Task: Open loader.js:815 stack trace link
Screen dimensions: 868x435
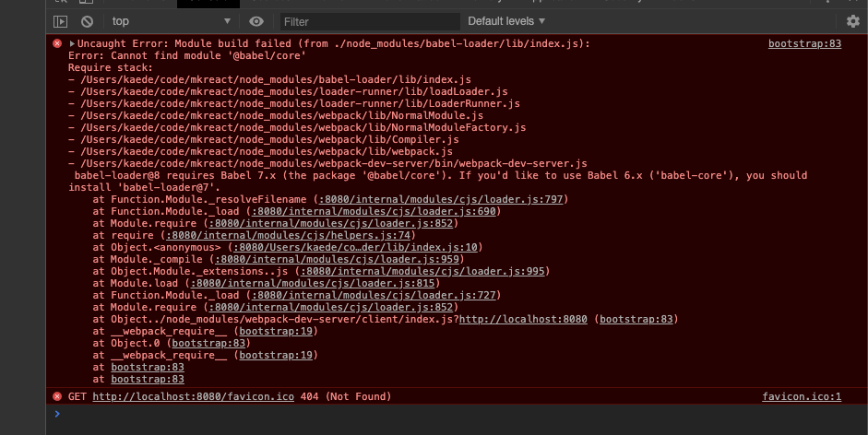Action: pos(312,283)
